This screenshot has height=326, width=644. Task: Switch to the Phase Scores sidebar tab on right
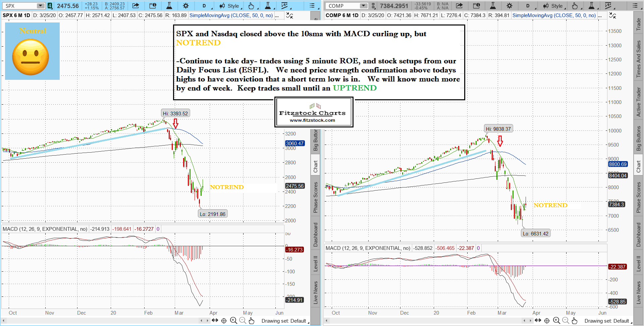click(639, 197)
